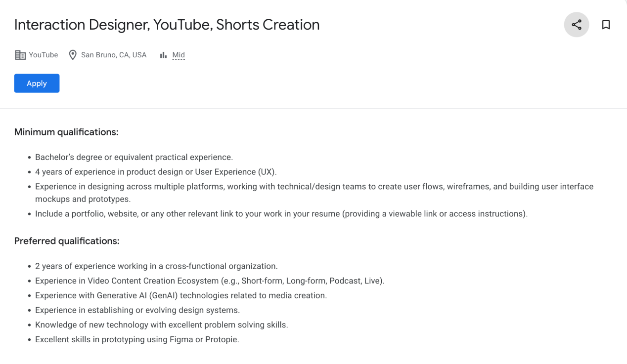
Task: Click the 2 years cross-functional experience bullet
Action: 156,266
